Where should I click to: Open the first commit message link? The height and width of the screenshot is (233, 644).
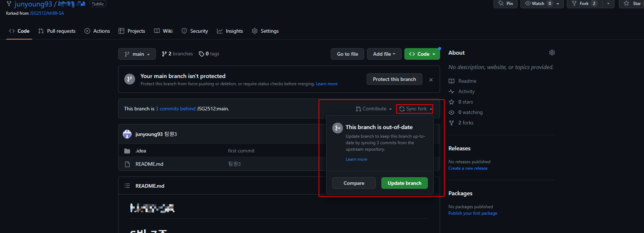click(x=241, y=151)
